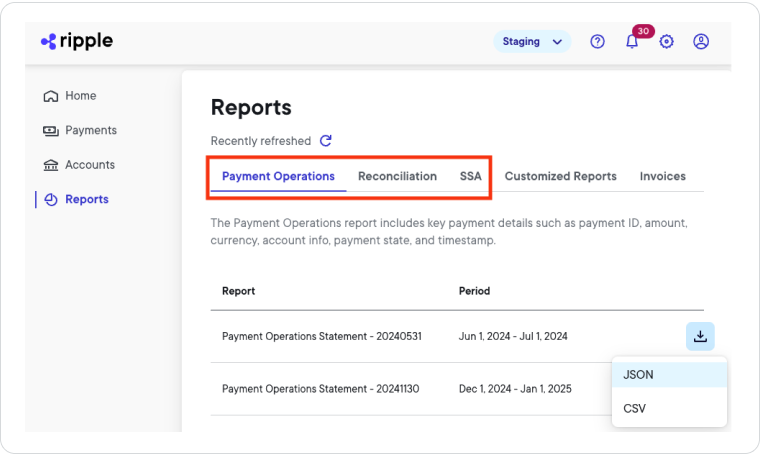Click the Ripple logo

click(x=77, y=41)
